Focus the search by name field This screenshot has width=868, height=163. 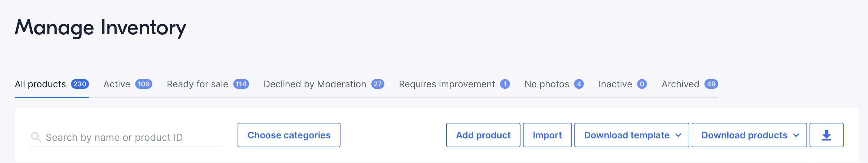point(126,137)
